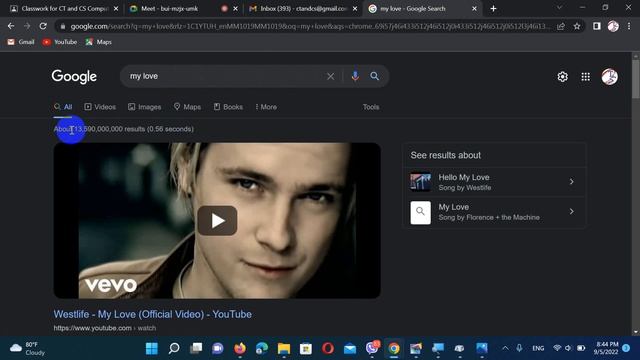The image size is (640, 360).
Task: Close the Inbox Gmail tab
Action: coord(355,9)
